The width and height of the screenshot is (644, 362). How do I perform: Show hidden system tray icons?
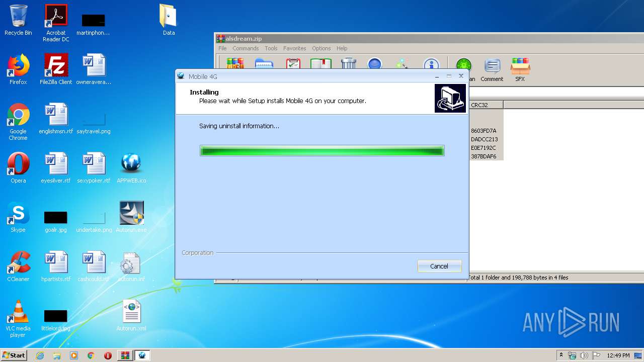click(x=561, y=355)
